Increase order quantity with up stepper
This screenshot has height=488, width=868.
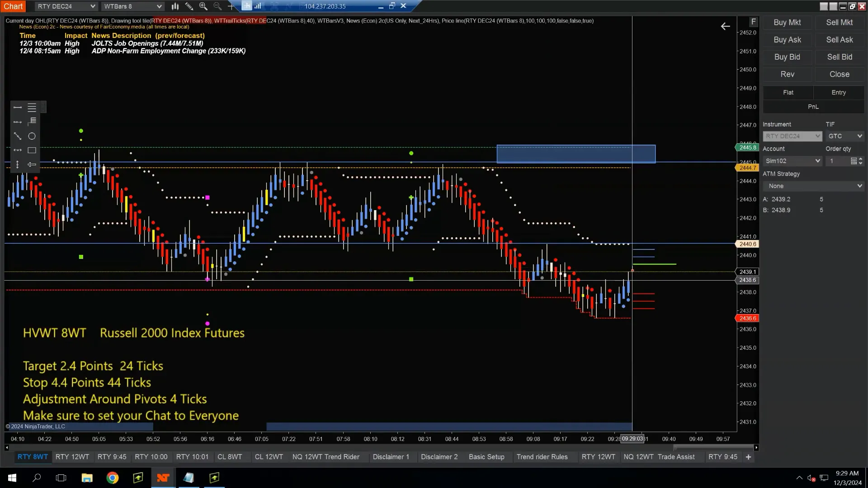pos(860,159)
